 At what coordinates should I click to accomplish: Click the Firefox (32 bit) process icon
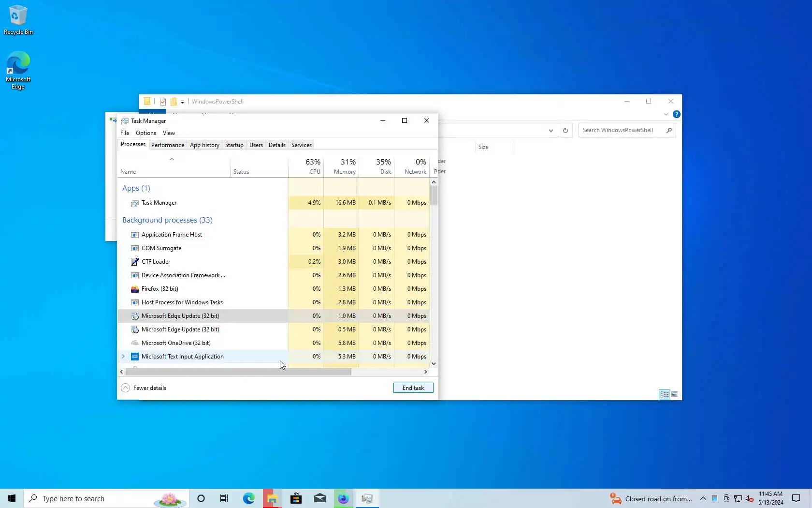coord(135,289)
